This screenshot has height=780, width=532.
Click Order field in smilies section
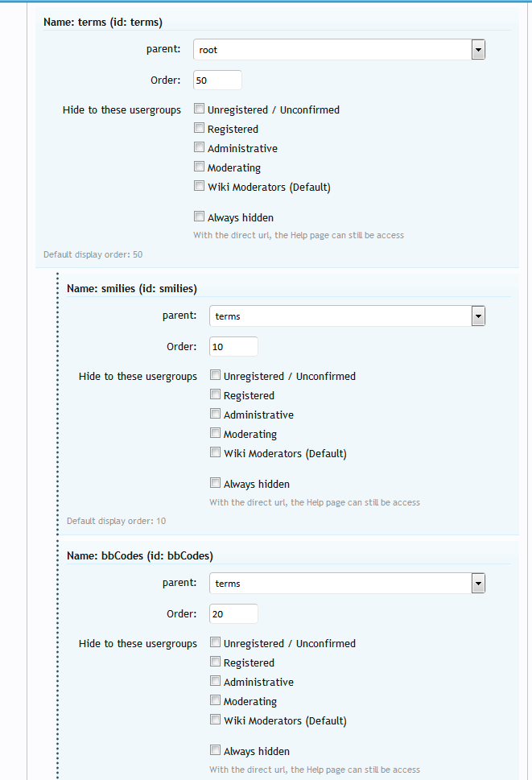pos(233,347)
